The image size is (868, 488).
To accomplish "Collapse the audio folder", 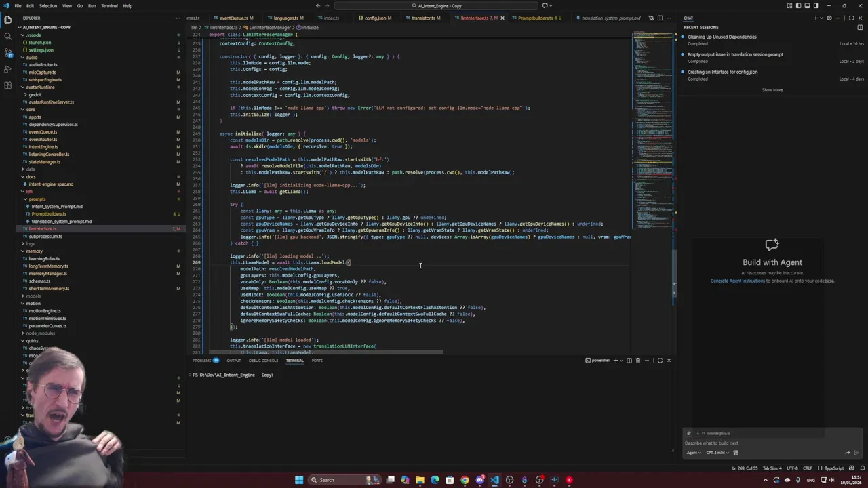I will (x=32, y=58).
